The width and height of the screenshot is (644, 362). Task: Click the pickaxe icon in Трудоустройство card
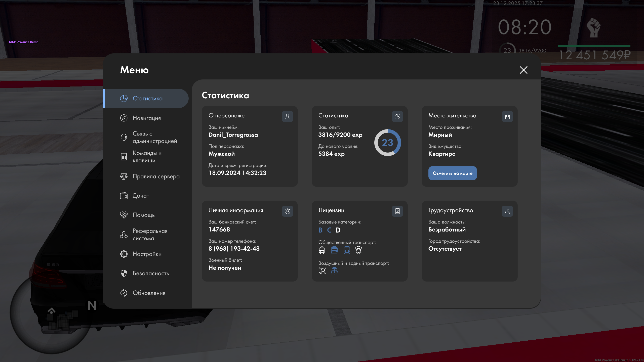coord(507,211)
